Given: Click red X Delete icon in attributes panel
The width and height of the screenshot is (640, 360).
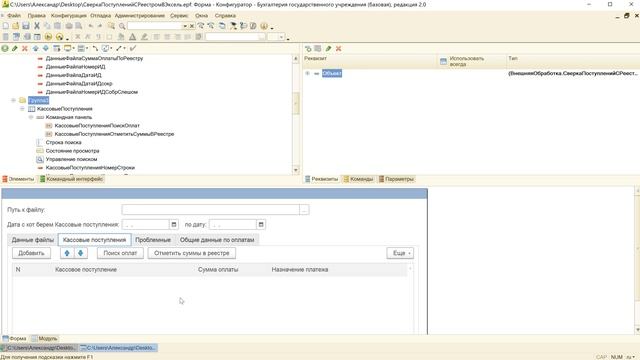Looking at the screenshot, I should [338, 49].
